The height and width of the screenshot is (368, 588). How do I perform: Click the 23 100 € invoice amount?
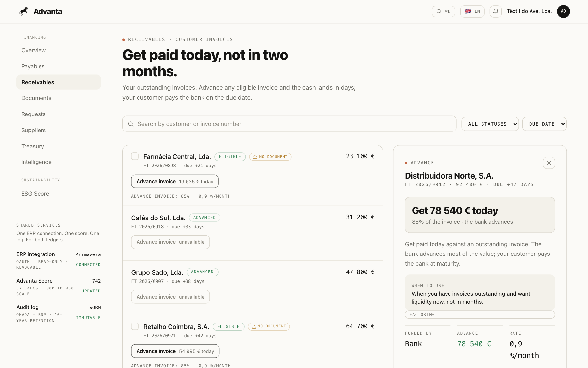pos(360,156)
